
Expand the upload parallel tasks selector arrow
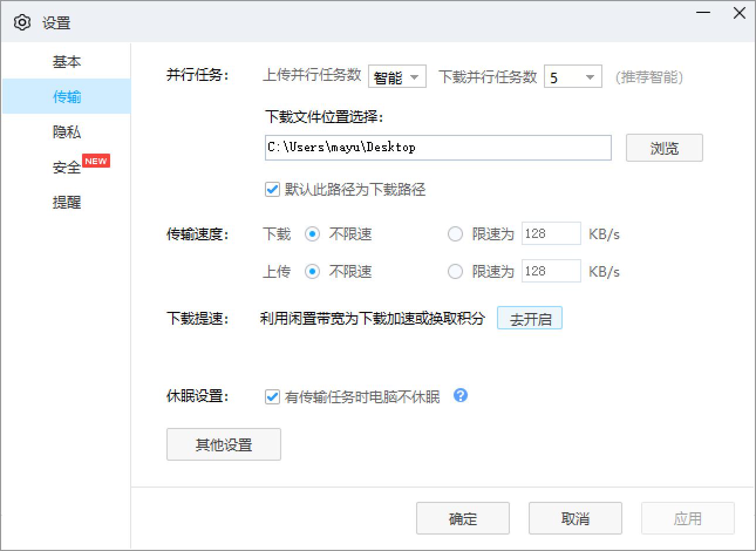point(416,76)
